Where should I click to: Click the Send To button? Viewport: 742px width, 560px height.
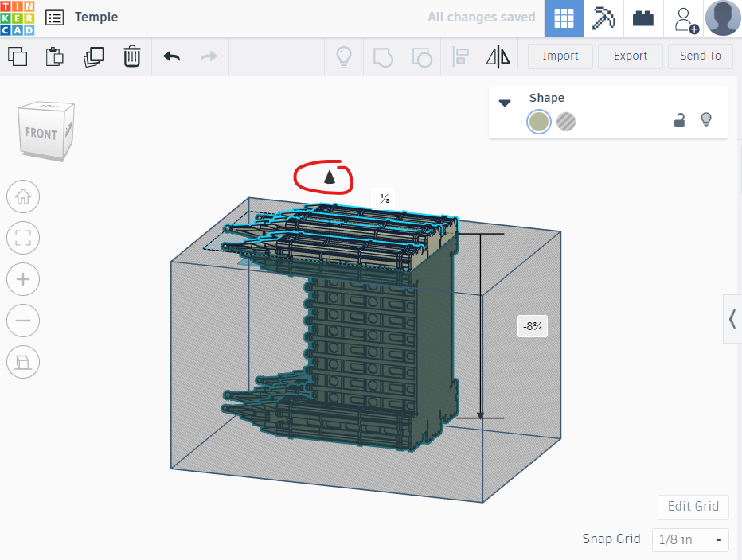click(x=701, y=56)
